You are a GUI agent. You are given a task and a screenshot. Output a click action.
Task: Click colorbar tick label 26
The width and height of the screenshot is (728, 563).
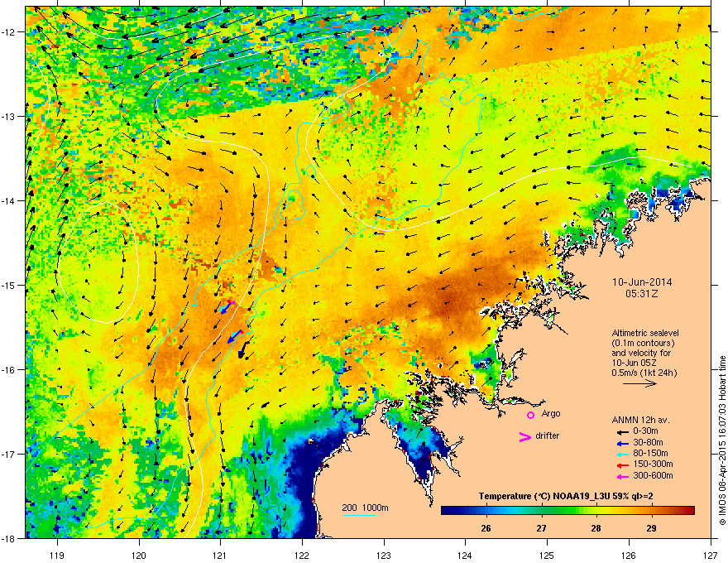[x=486, y=528]
